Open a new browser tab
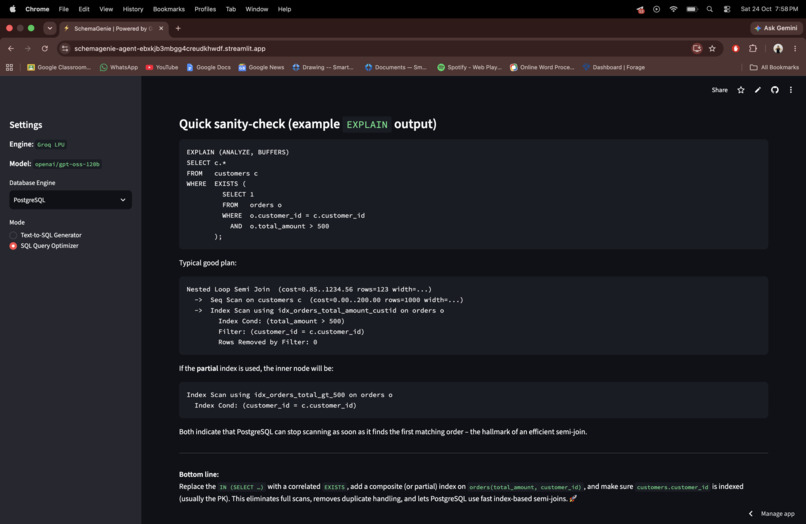806x524 pixels. click(x=178, y=28)
